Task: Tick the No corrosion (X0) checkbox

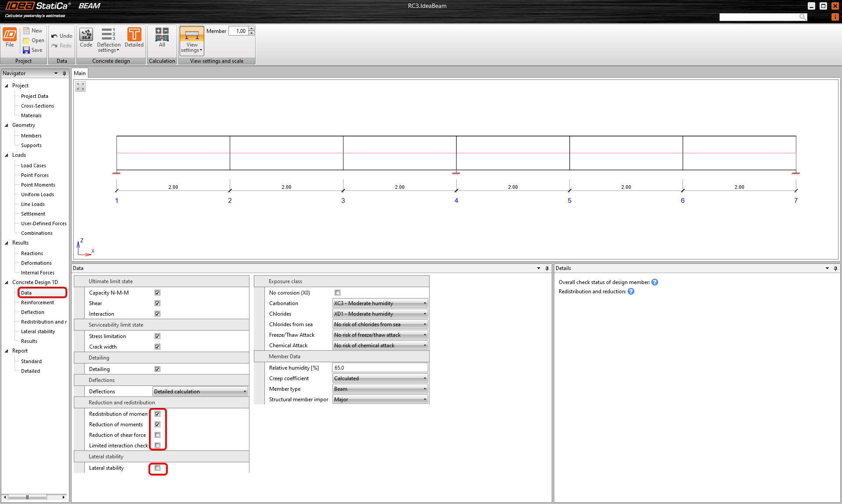Action: [x=338, y=293]
